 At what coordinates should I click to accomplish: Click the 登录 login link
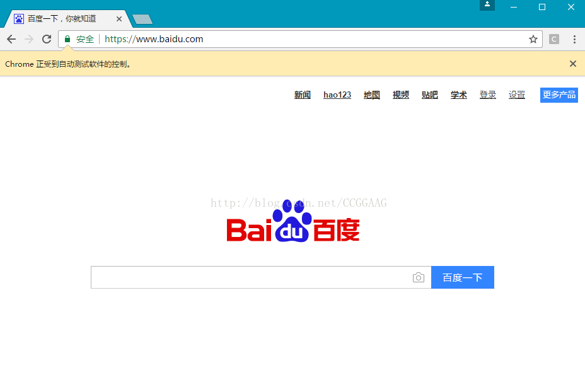pyautogui.click(x=488, y=95)
